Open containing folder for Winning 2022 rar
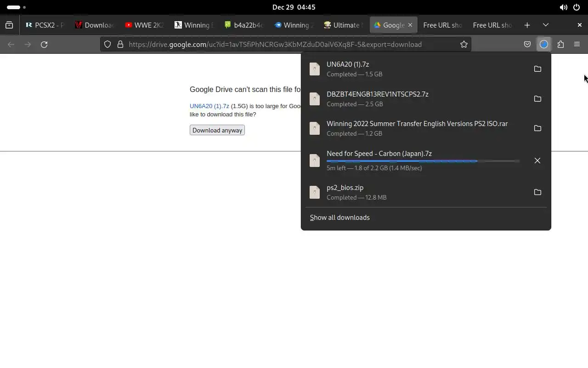588x368 pixels. 537,128
